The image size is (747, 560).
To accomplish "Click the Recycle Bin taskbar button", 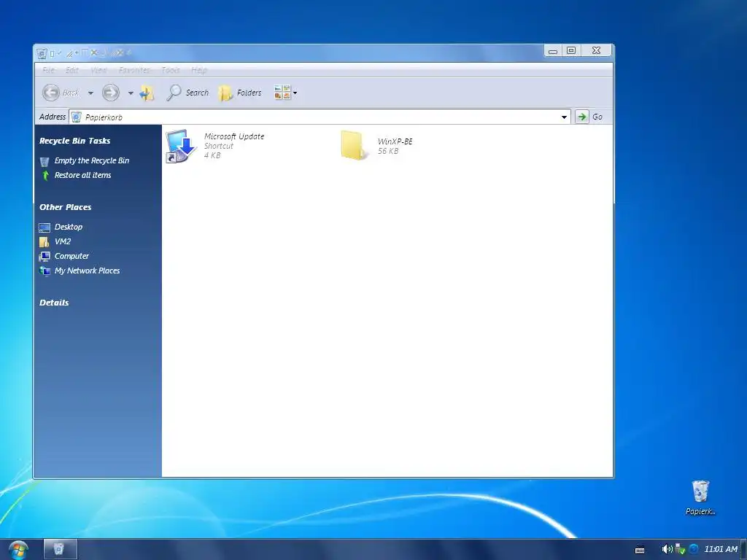I will (x=60, y=550).
